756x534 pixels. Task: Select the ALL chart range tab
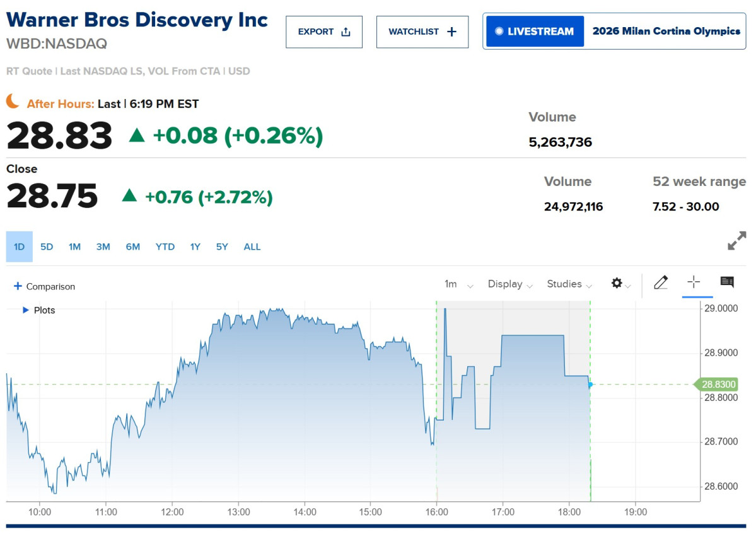coord(252,247)
